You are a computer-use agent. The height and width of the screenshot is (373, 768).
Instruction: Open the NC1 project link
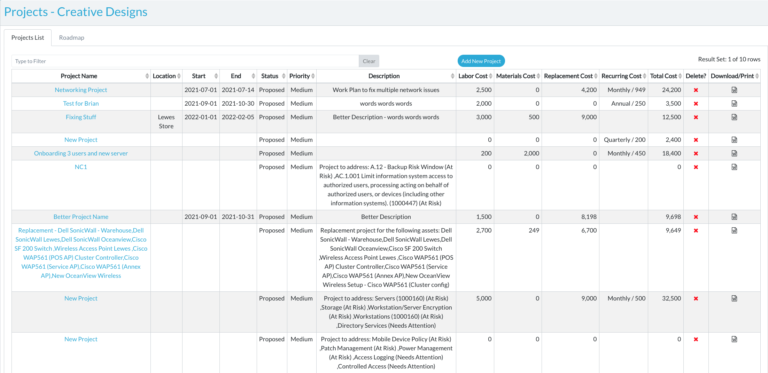[81, 167]
